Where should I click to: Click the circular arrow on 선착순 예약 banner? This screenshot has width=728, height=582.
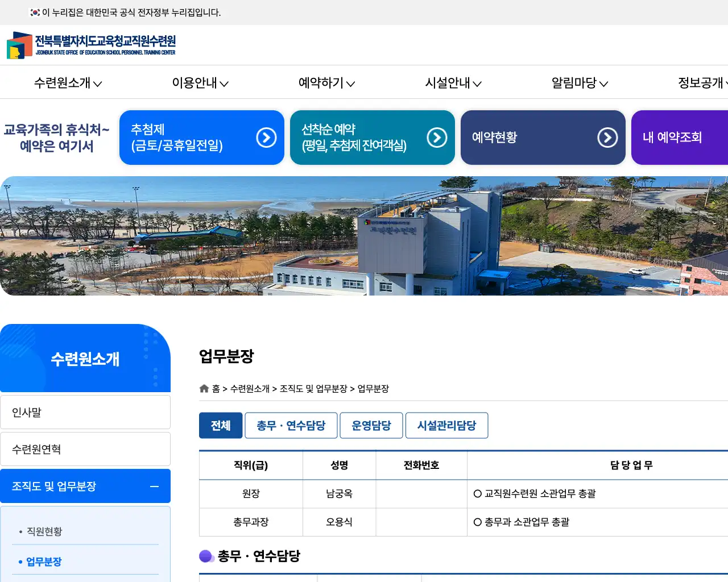[436, 137]
